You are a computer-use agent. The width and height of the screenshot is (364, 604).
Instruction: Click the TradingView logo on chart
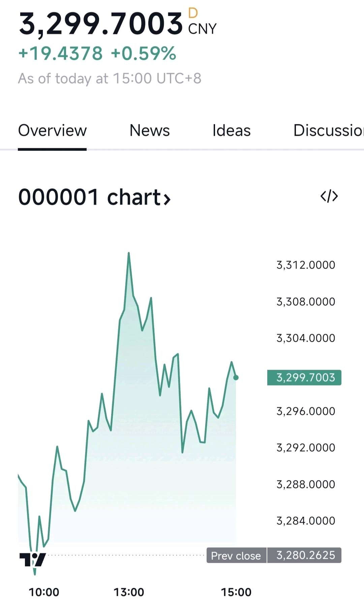point(32,560)
